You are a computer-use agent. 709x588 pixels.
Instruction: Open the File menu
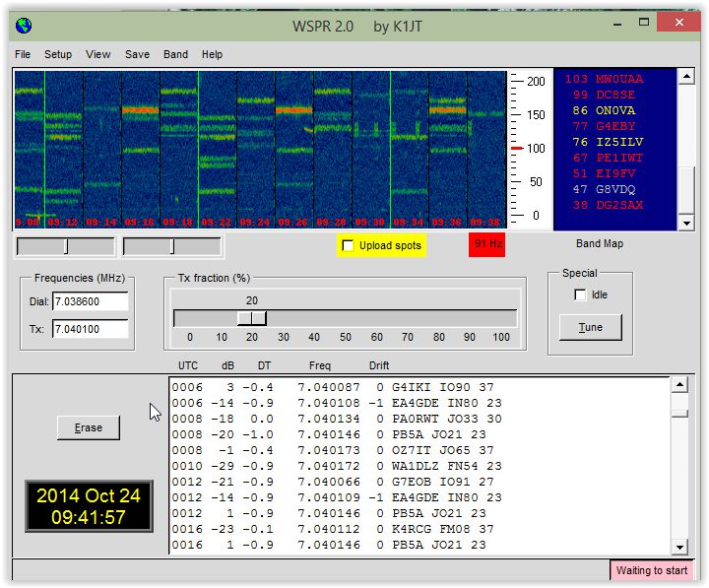click(23, 55)
